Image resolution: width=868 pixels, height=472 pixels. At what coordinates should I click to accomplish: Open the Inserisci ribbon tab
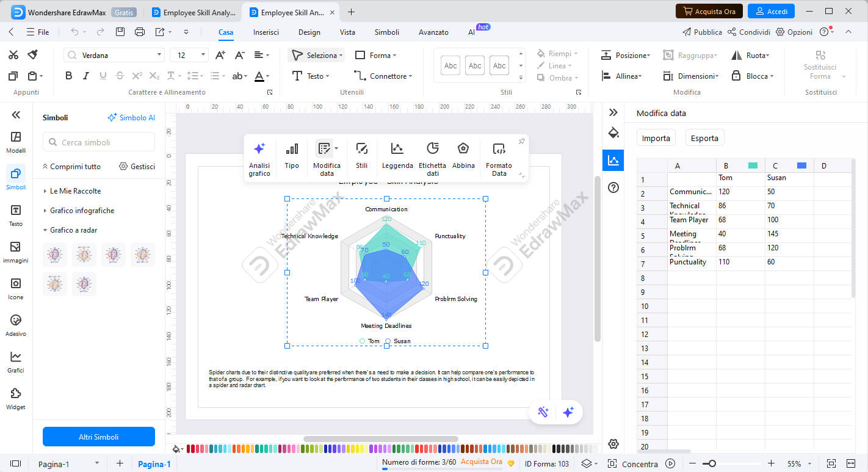click(266, 32)
